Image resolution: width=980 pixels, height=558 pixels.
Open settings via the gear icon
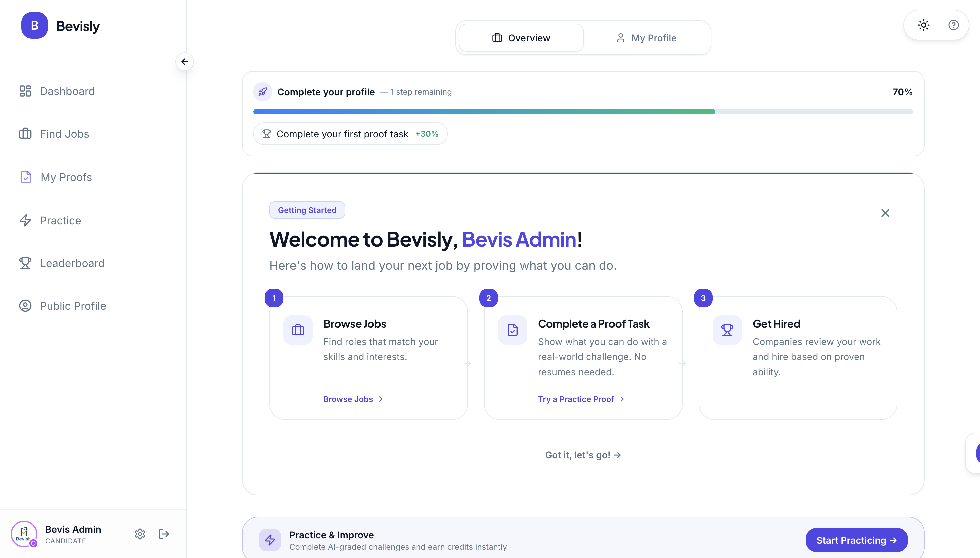pos(140,534)
